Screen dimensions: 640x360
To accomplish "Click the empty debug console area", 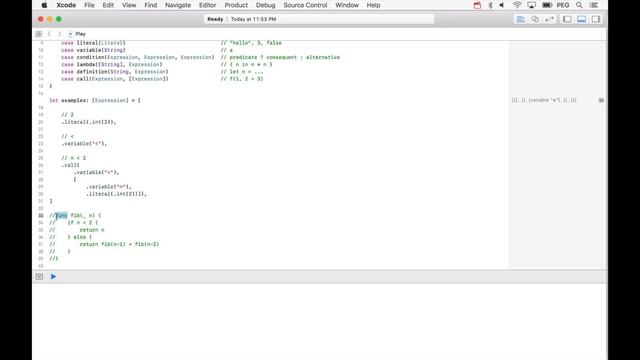I will coord(320,321).
